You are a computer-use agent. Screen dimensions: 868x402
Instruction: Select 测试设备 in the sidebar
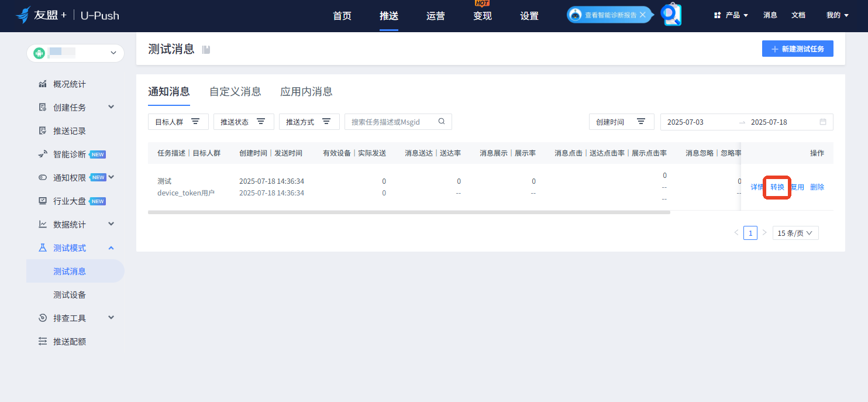70,295
